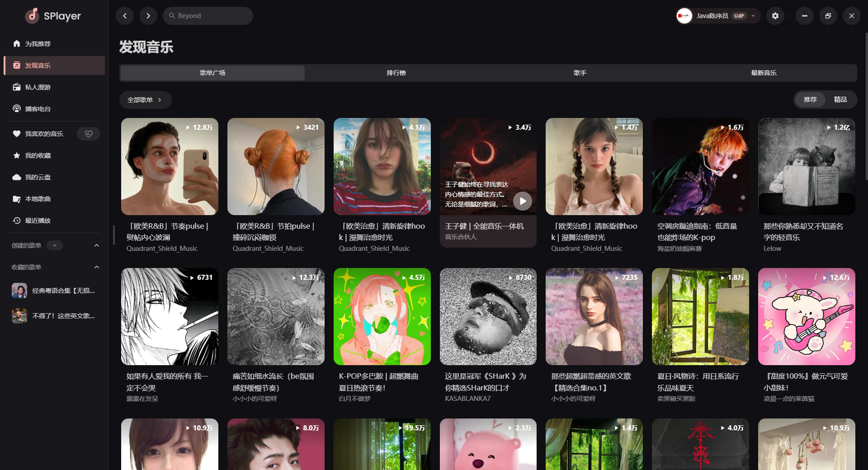This screenshot has height=470, width=868.
Task: Switch to 精品 playlist filter
Action: pyautogui.click(x=840, y=99)
